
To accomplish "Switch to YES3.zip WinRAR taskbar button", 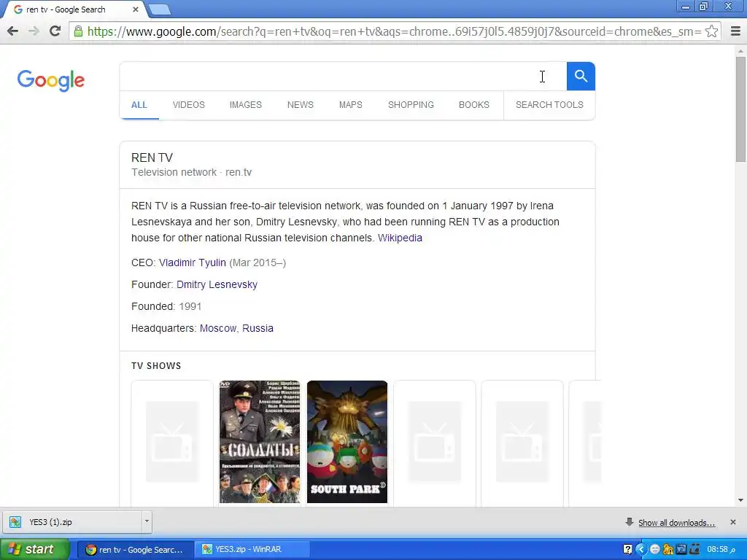I will 252,550.
